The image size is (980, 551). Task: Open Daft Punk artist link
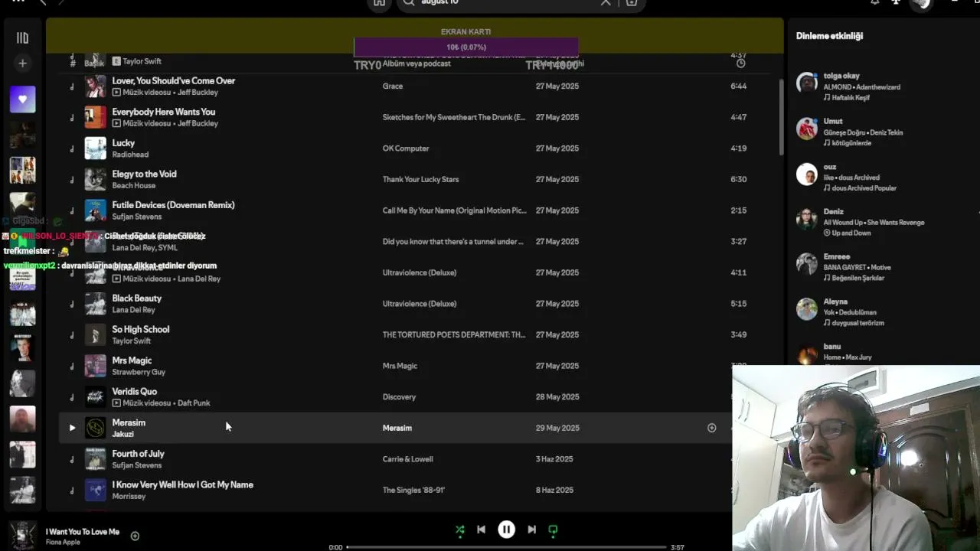click(193, 403)
